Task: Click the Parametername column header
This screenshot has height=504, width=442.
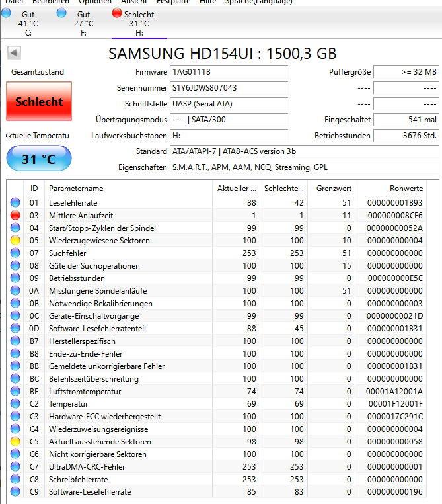Action: (x=128, y=189)
